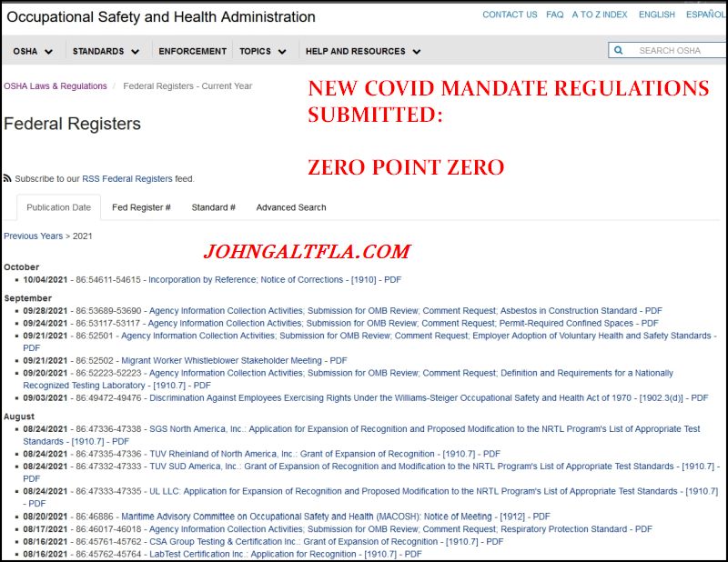Open the Enforcement menu item

pos(192,52)
